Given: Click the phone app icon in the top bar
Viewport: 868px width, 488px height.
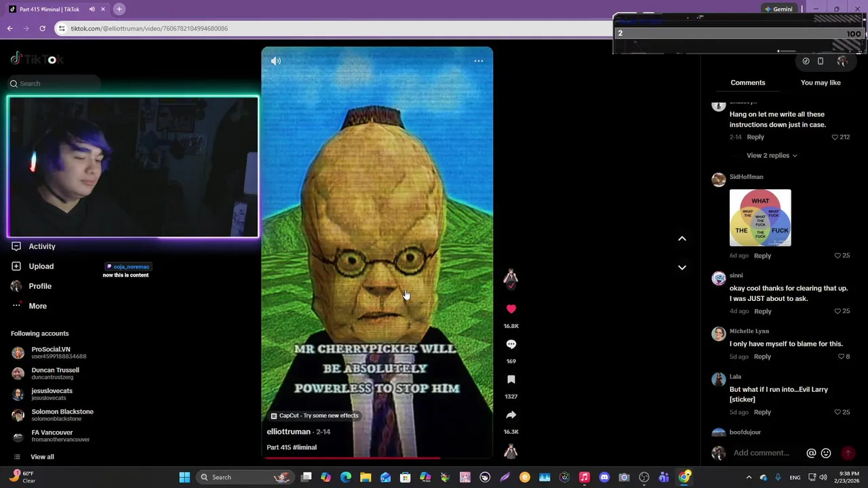Looking at the screenshot, I should coord(821,61).
